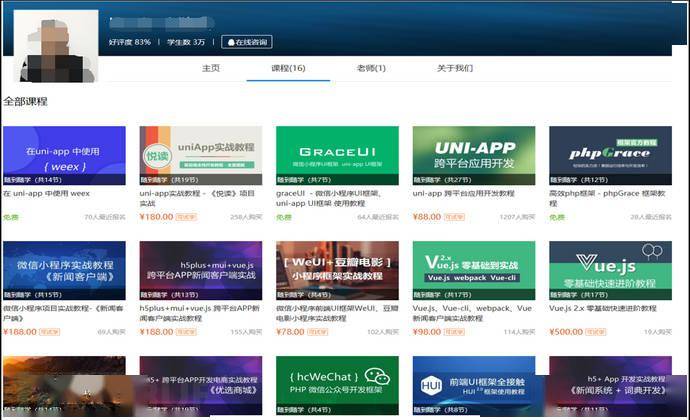The height and width of the screenshot is (420, 690).
Task: Open the 新闻系统+词典开发 course thumbnail
Action: coord(610,385)
